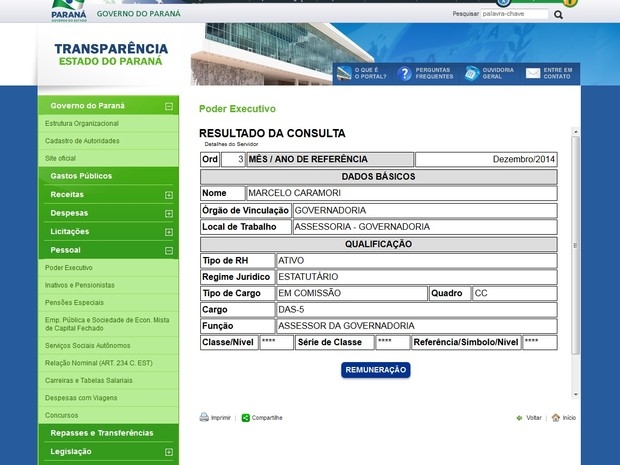Viewport: 620px width, 465px height.
Task: Select Inativos e Pensionistas in sidebar
Action: pos(80,285)
